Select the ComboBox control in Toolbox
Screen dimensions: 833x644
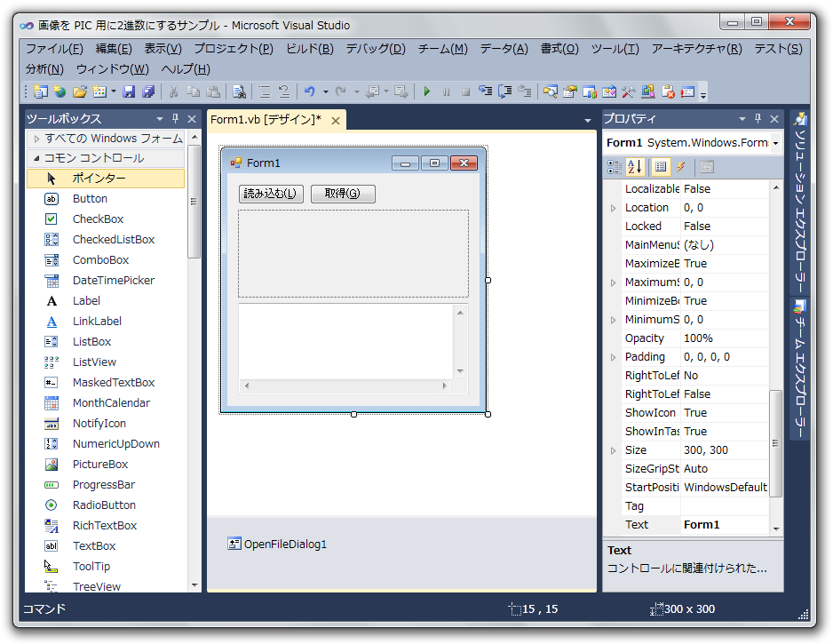(105, 260)
